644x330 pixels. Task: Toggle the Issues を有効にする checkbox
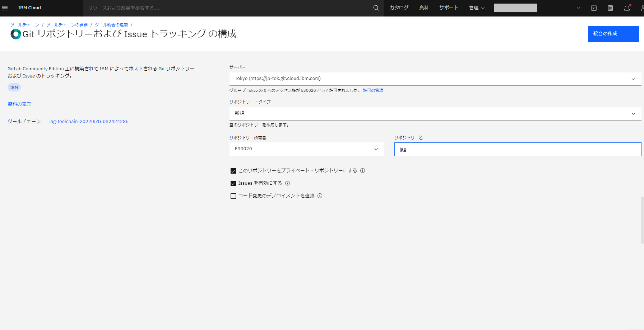coord(233,184)
